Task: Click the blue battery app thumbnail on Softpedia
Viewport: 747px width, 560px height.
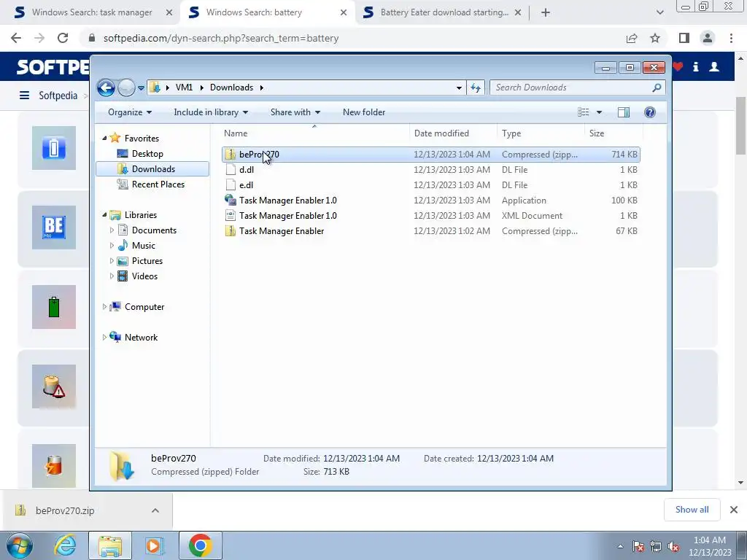Action: click(54, 148)
